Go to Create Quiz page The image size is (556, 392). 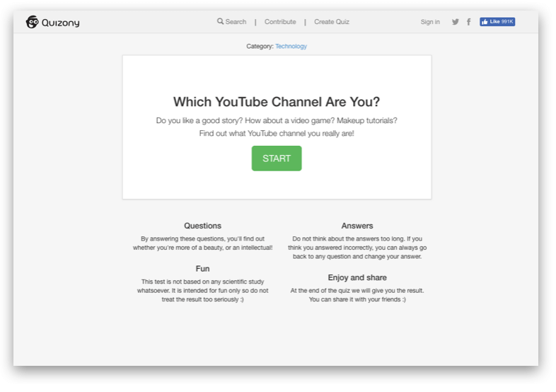click(332, 22)
